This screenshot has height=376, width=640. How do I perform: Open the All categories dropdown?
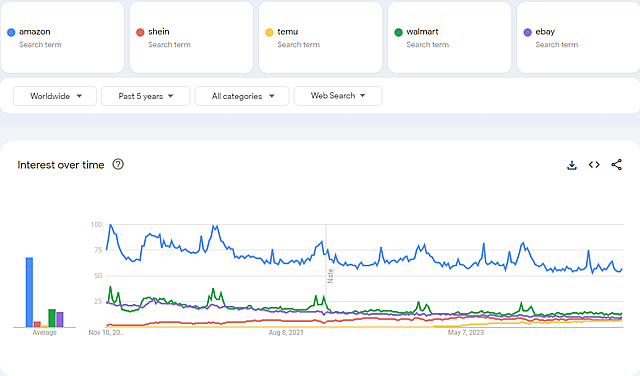pos(242,96)
